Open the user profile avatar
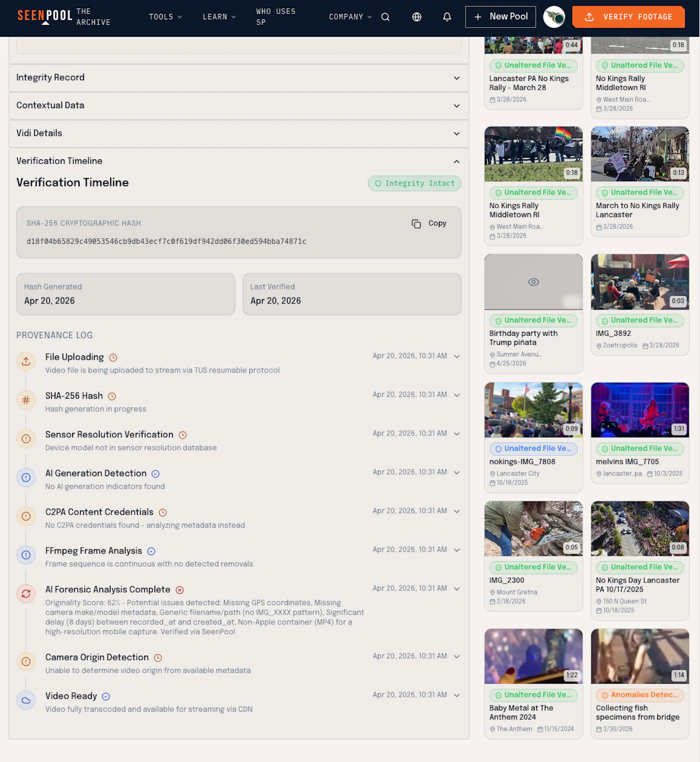The width and height of the screenshot is (700, 762). 554,17
